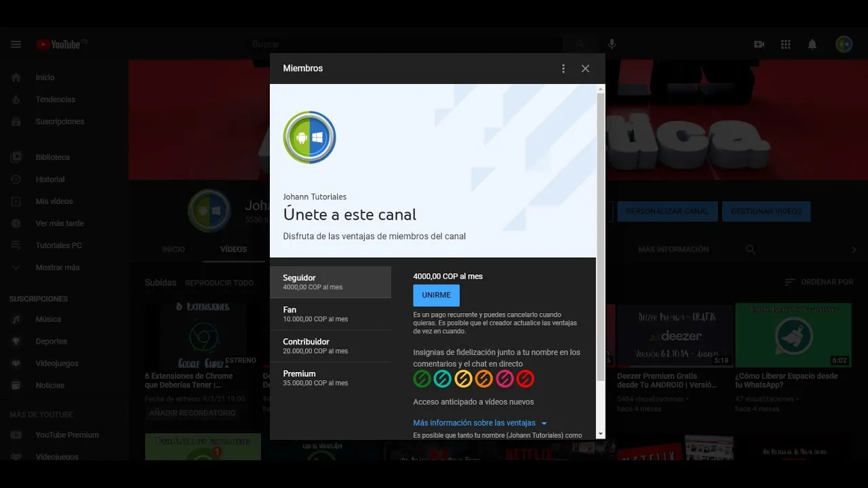Open the YouTube apps grid icon
The height and width of the screenshot is (488, 868).
(x=785, y=45)
